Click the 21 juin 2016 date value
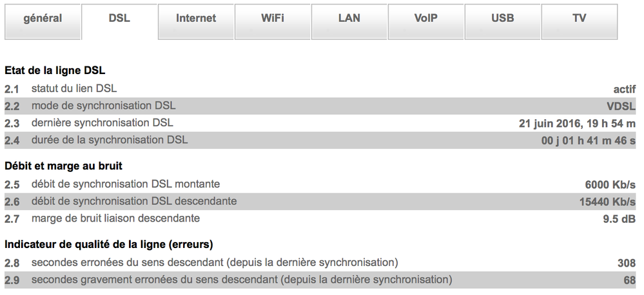 coord(577,123)
